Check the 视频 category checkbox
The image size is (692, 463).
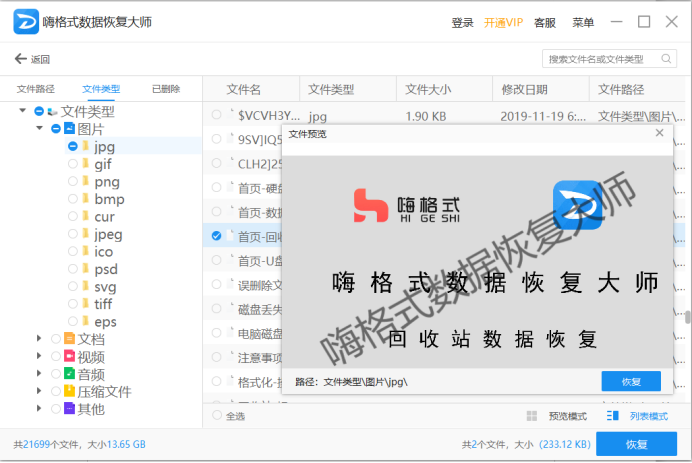pyautogui.click(x=56, y=356)
